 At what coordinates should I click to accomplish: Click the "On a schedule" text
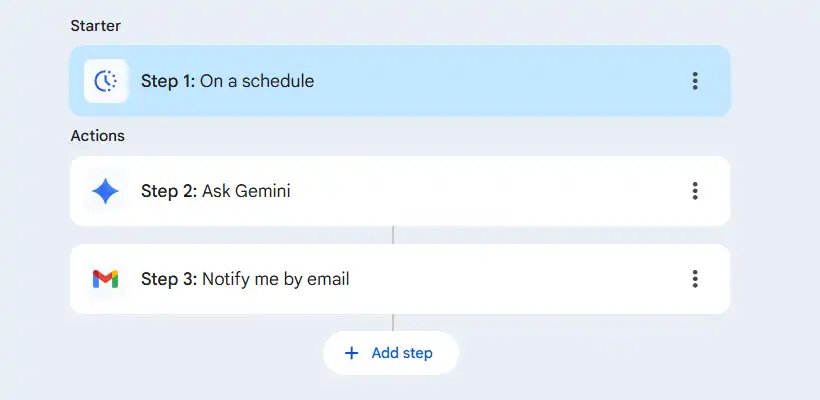(x=257, y=81)
